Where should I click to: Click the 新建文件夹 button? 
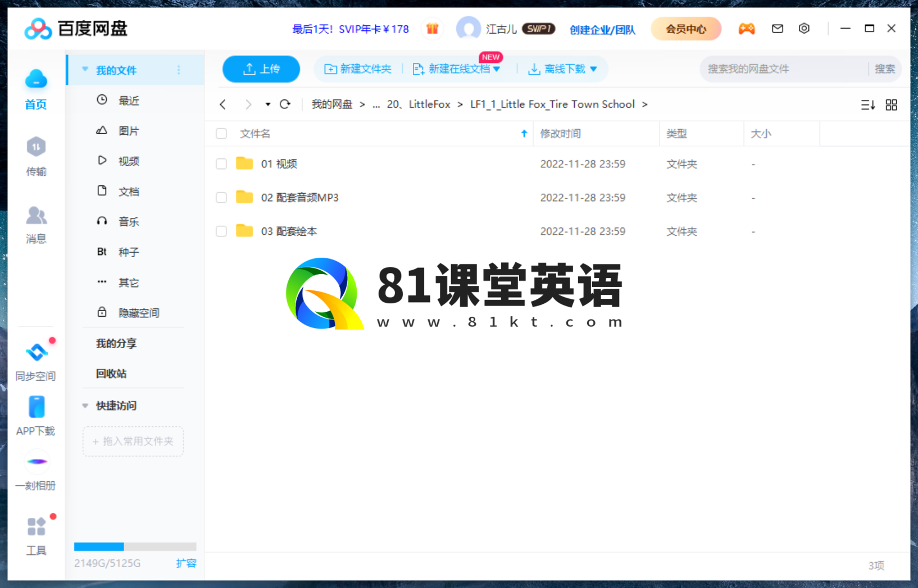(358, 69)
